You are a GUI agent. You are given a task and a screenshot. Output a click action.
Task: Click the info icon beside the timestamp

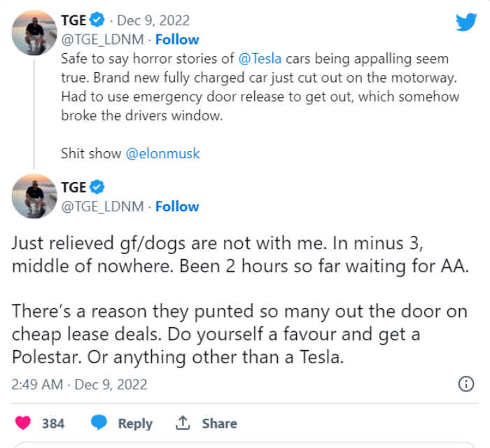465,384
